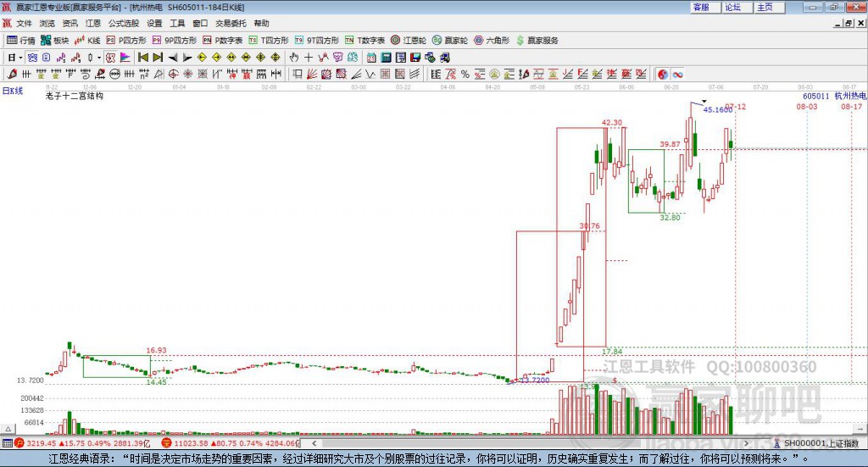
Task: Switch to the K线 chart view
Action: (x=87, y=41)
